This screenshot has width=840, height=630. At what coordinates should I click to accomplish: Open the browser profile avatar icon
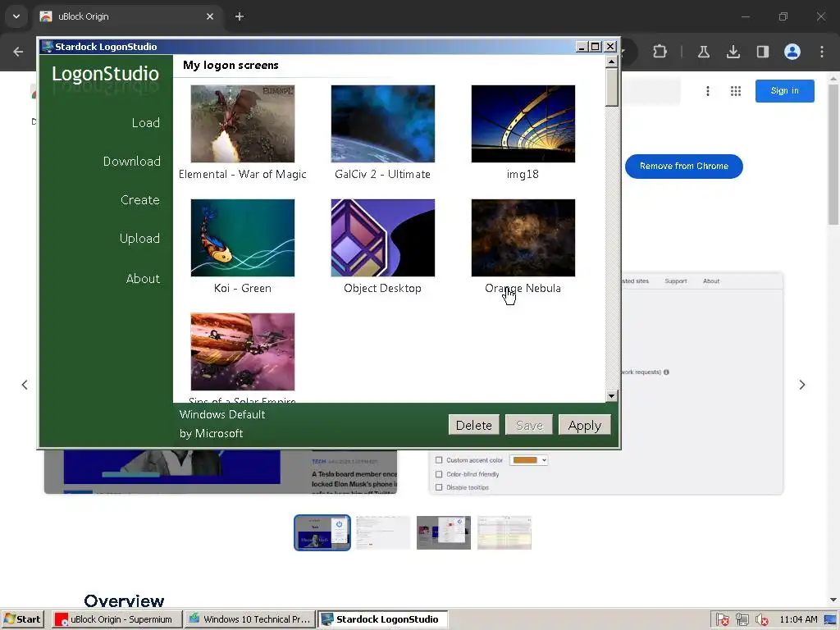click(792, 52)
